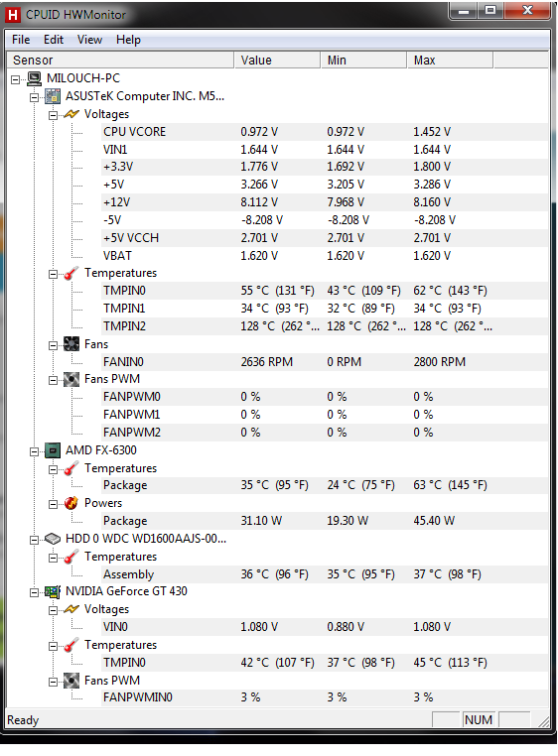This screenshot has width=558, height=756.
Task: Click the fan icon beside motherboard Fans
Action: pos(71,344)
